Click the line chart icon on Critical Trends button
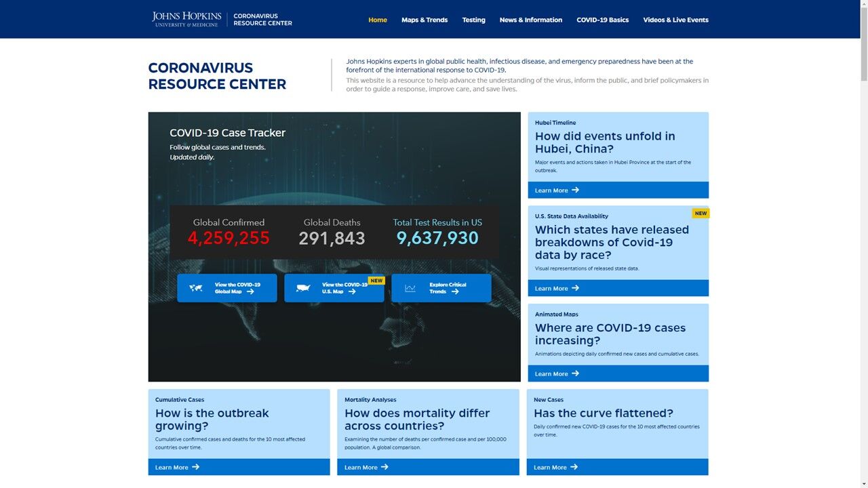 click(x=410, y=288)
